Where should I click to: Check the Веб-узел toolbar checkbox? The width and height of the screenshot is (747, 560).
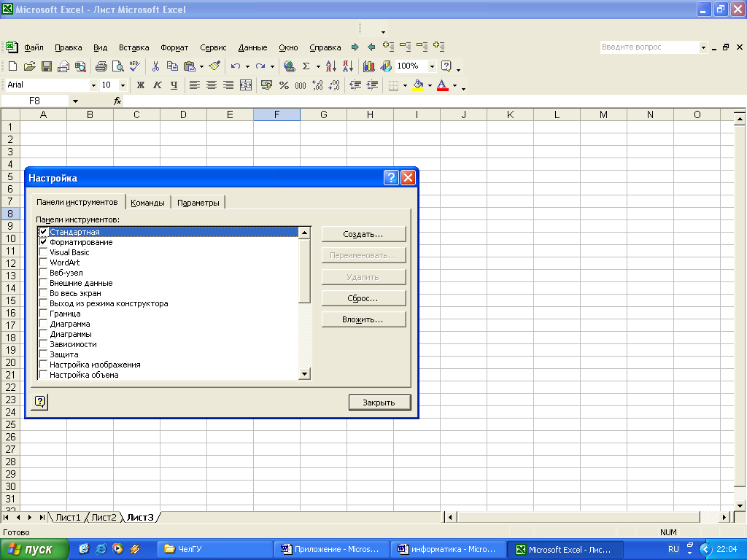(43, 273)
